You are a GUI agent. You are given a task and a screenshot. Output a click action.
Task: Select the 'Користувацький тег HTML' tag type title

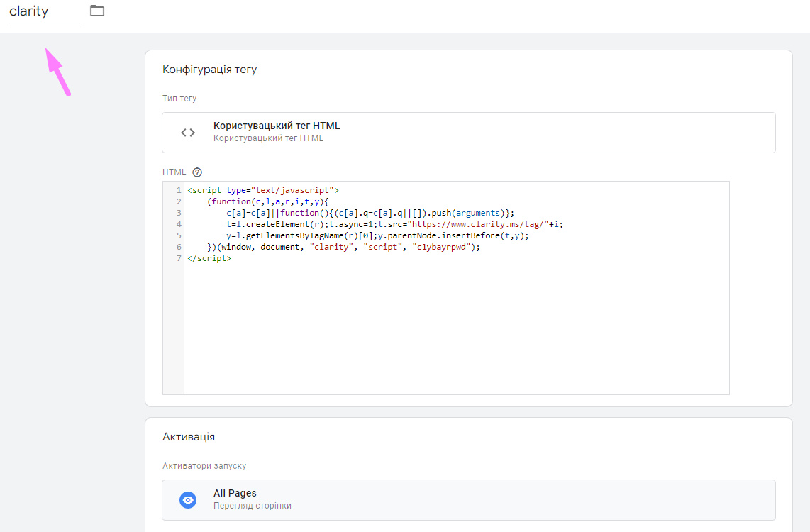pos(277,126)
